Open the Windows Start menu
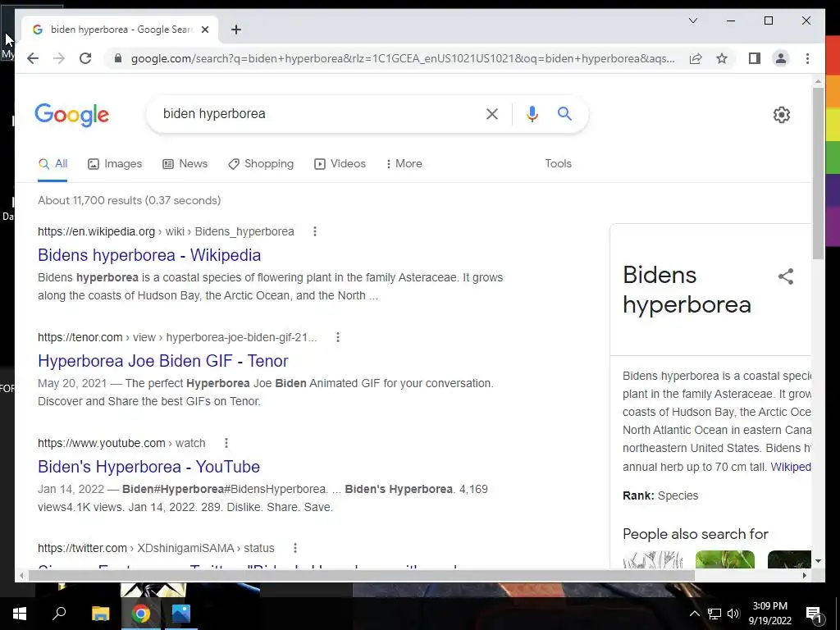The width and height of the screenshot is (840, 630). [20, 614]
